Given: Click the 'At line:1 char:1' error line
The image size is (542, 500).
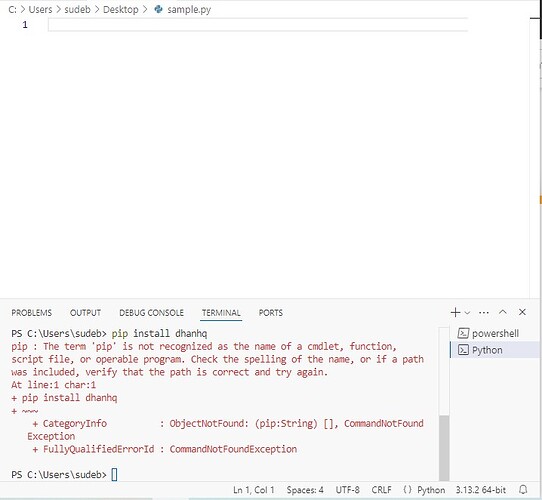Looking at the screenshot, I should (53, 385).
